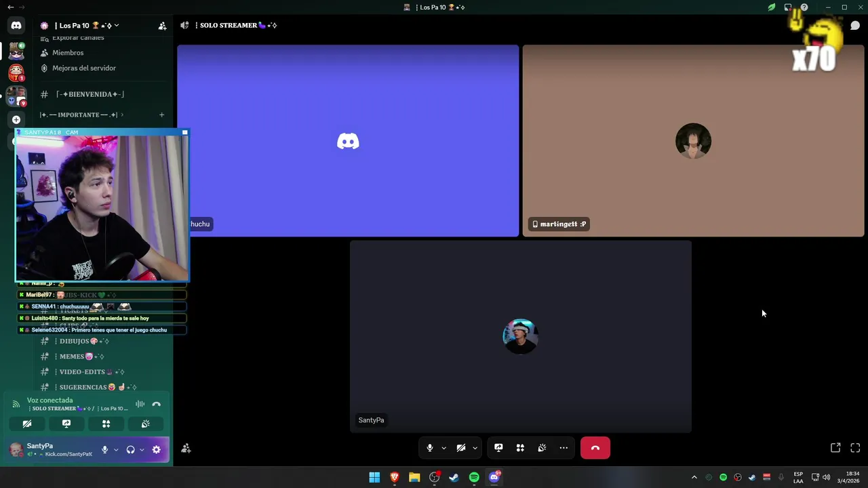This screenshot has height=488, width=868.
Task: Open output device dropdown beside headphones icon
Action: pos(142,449)
